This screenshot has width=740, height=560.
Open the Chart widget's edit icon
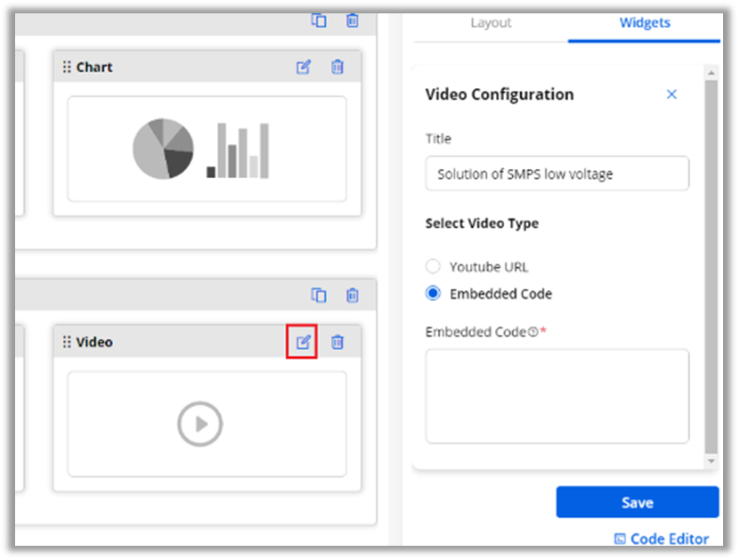click(304, 67)
